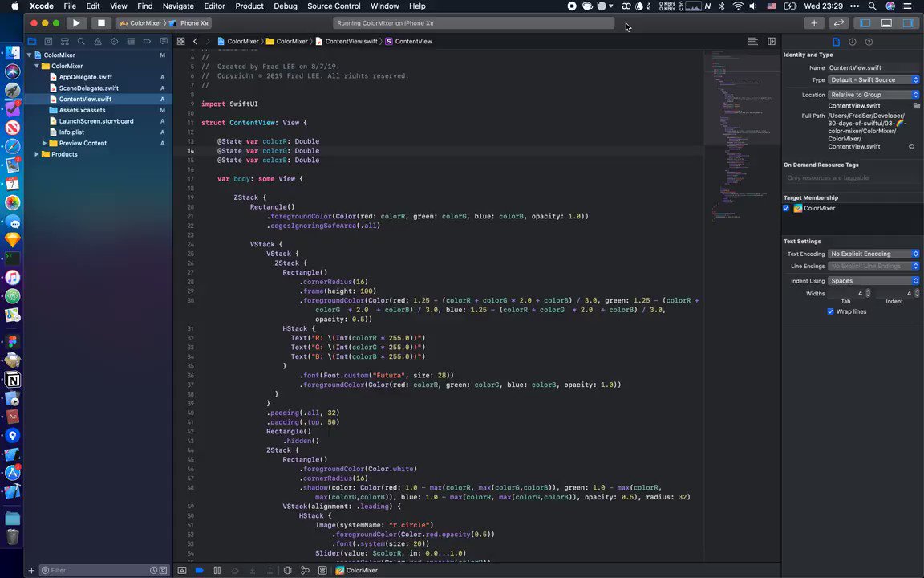Open the Debug menu
The image size is (924, 578).
(286, 6)
